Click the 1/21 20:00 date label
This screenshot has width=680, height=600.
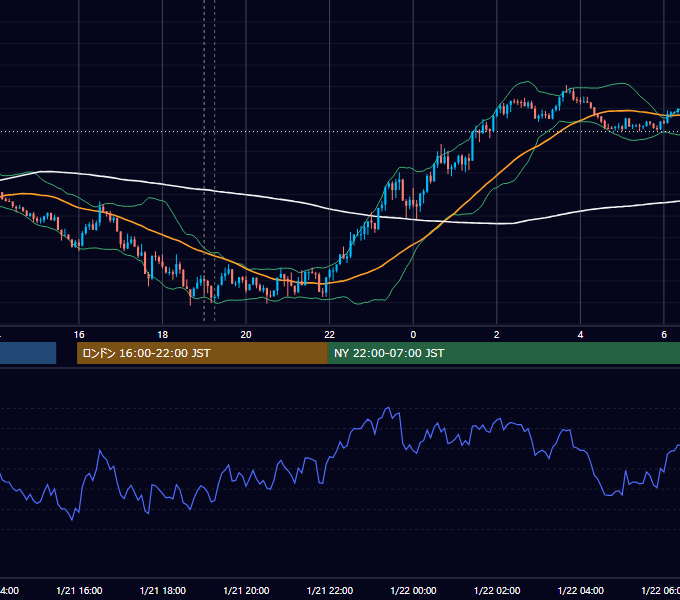coord(246,590)
